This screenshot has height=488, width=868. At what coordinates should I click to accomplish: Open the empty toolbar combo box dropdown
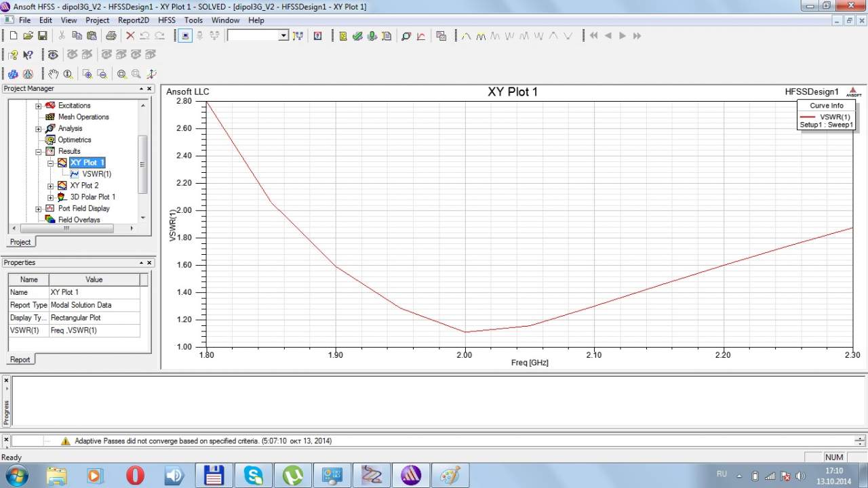[x=283, y=36]
